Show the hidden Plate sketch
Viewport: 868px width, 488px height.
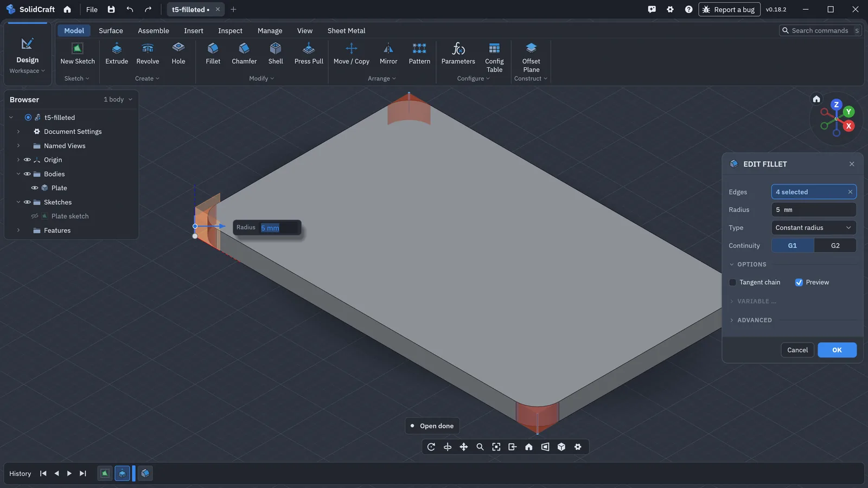(x=35, y=216)
